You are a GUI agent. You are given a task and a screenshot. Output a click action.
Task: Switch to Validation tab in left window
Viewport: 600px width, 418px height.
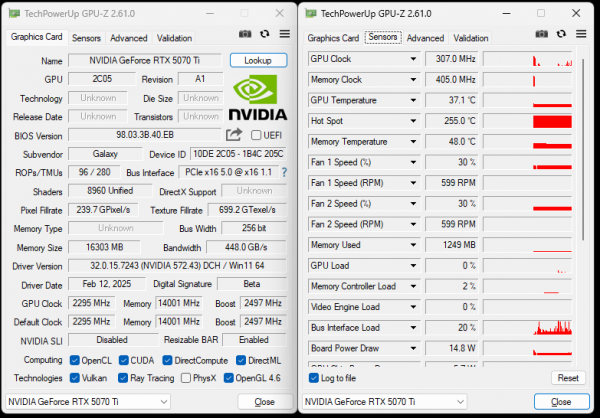point(174,38)
